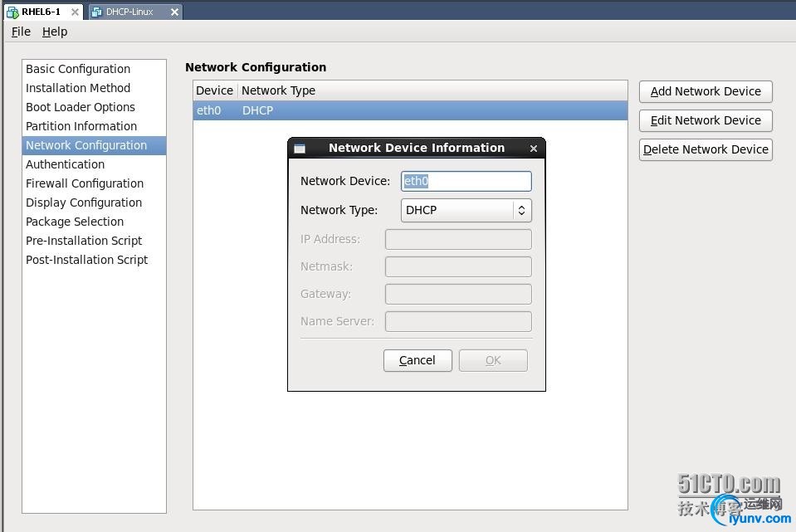Open the Network Type DHCP dropdown
796x532 pixels.
click(466, 210)
